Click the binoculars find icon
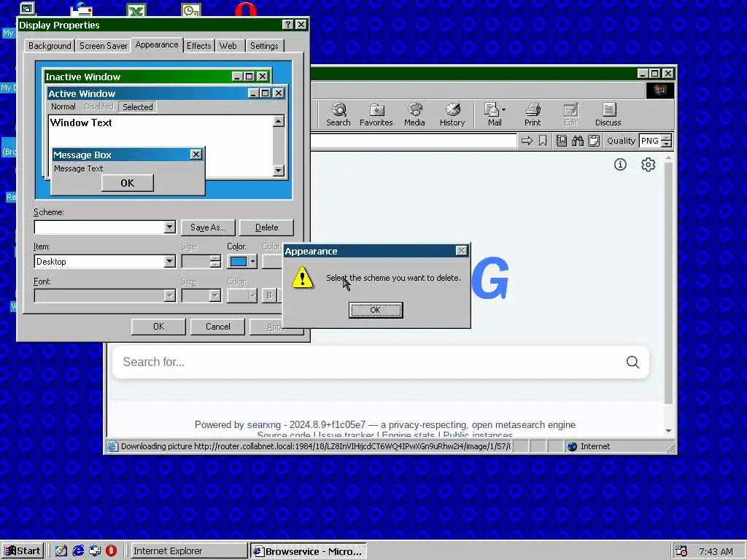Image resolution: width=747 pixels, height=560 pixels. pyautogui.click(x=578, y=141)
